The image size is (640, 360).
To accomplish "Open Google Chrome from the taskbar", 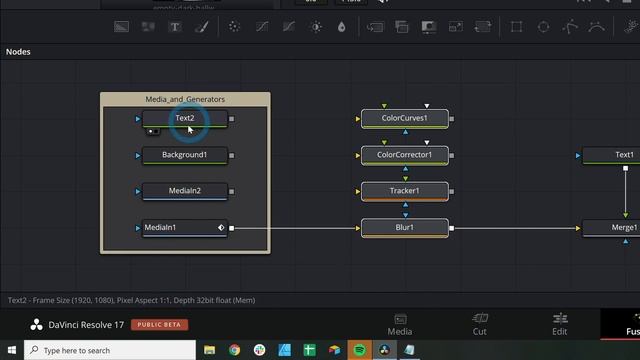I will [x=234, y=350].
